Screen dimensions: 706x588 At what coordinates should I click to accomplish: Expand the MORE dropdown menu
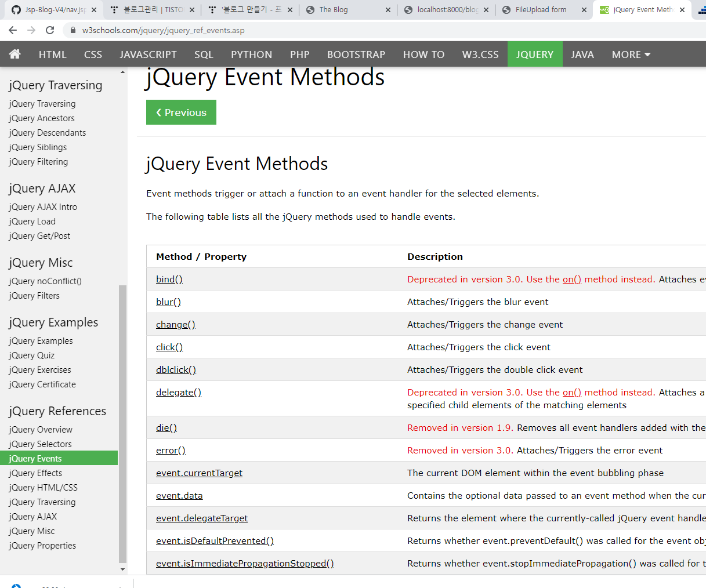point(631,54)
